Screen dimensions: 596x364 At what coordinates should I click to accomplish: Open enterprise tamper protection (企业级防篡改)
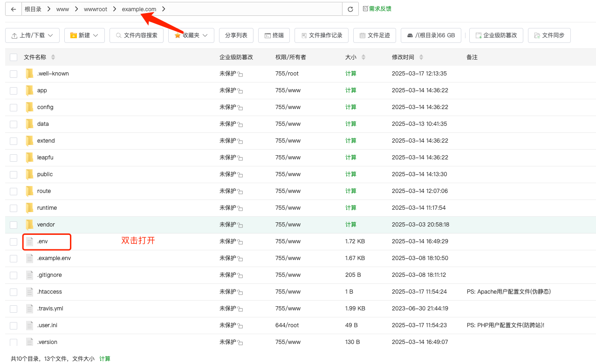(496, 35)
